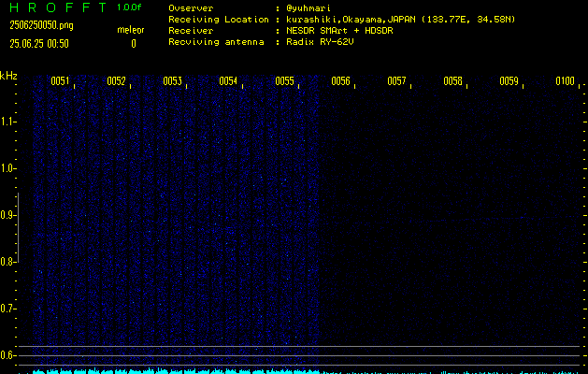Click the NESDR SMArt + HDSDR value

339,31
